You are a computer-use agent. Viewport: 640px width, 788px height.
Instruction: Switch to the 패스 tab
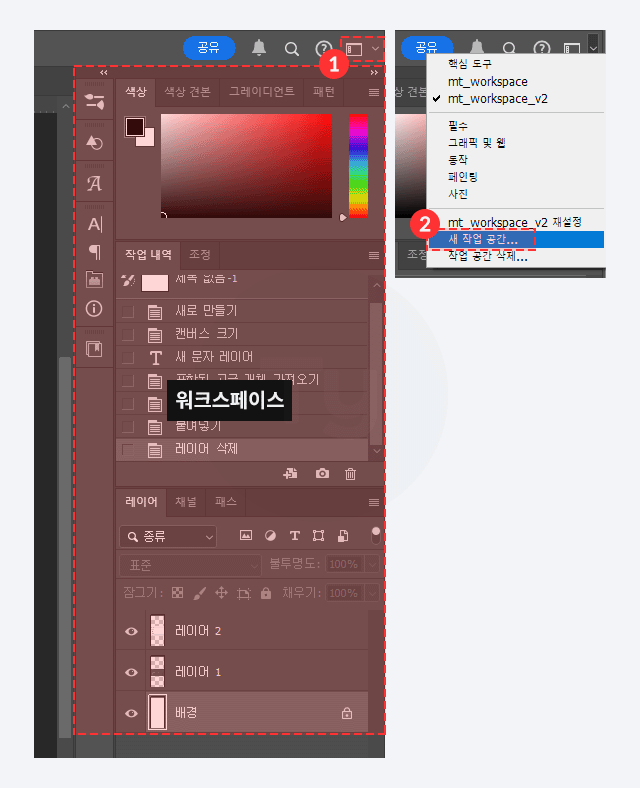[x=226, y=502]
